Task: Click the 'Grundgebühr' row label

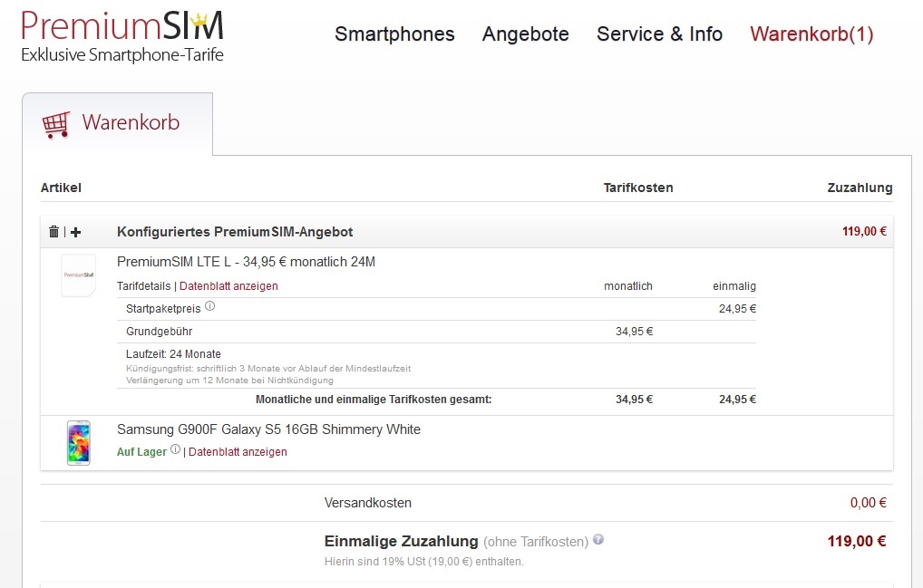Action: tap(159, 332)
